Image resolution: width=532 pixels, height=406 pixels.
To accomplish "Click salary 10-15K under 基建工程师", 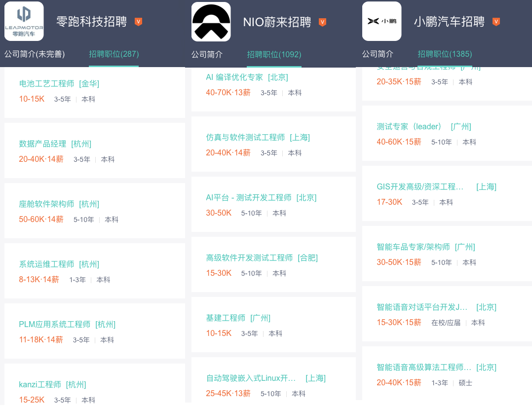I will [219, 333].
